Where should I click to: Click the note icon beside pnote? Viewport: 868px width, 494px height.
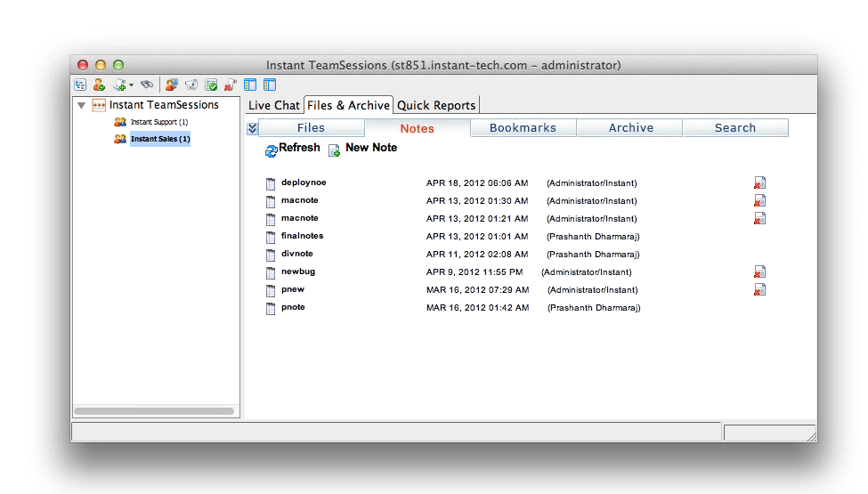pos(270,309)
